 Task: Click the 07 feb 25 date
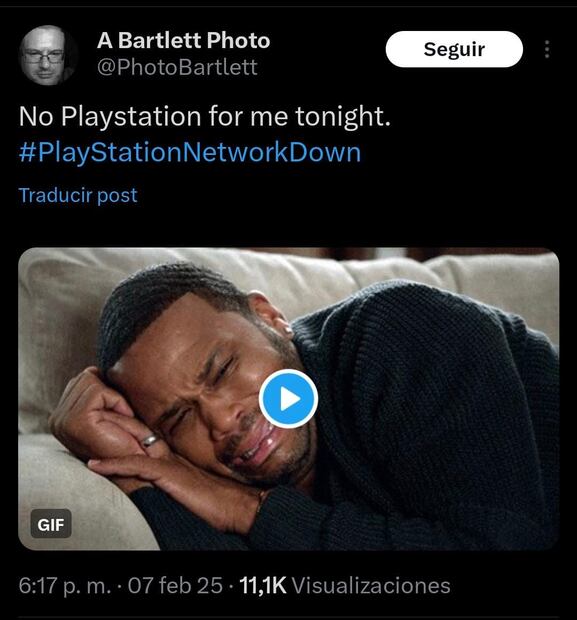tap(175, 586)
